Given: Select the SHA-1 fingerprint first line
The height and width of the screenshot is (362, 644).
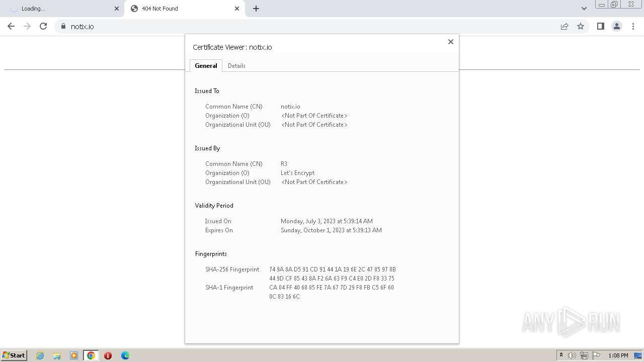Looking at the screenshot, I should pos(332,288).
